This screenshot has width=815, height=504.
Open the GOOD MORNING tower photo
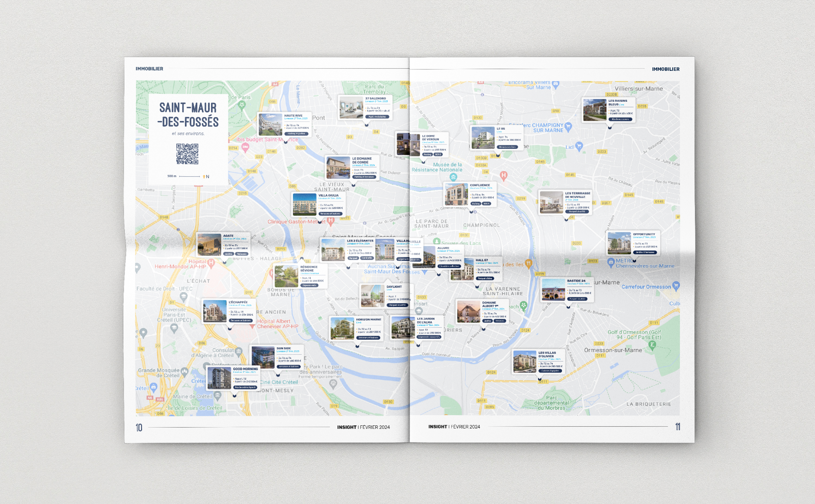pyautogui.click(x=219, y=378)
